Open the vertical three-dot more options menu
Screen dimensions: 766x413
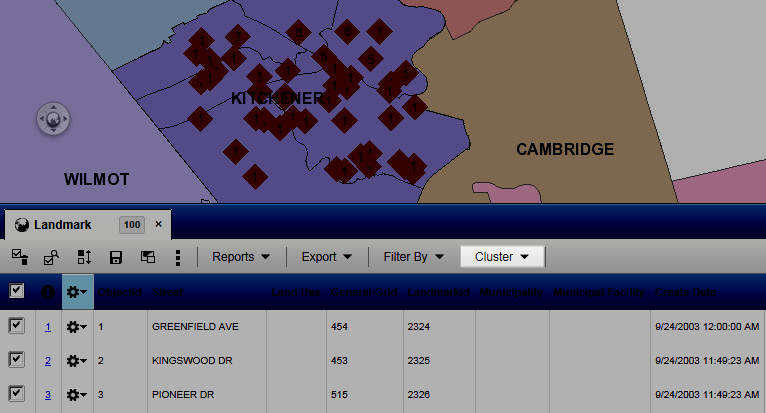178,257
